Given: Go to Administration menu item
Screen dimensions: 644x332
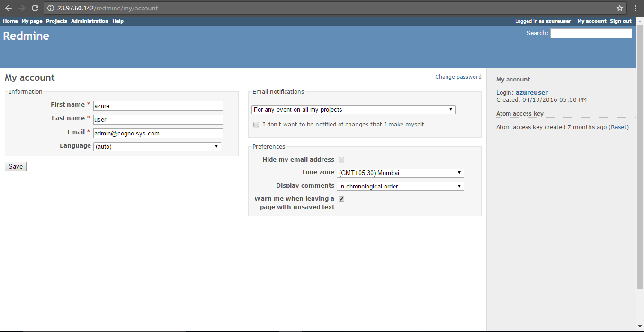Looking at the screenshot, I should tap(89, 21).
